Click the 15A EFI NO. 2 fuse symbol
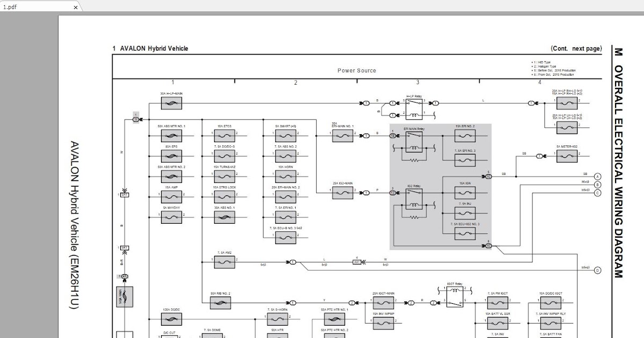Viewport: 644px width, 338px height. point(465,136)
